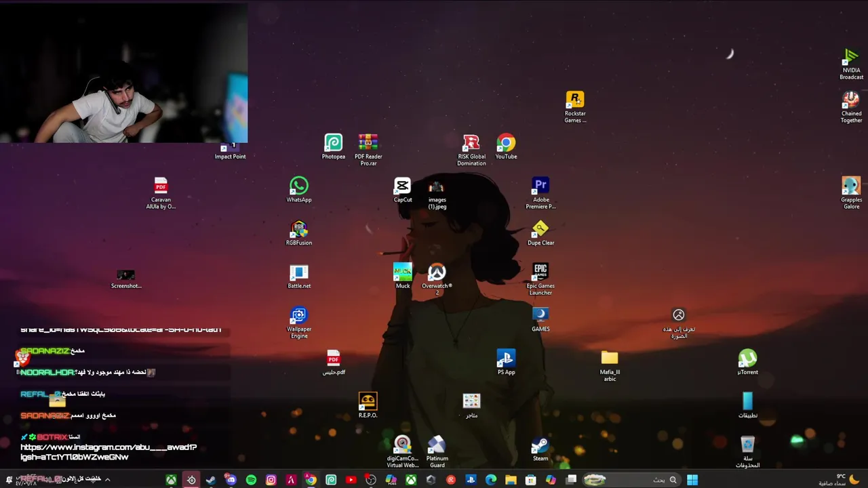The height and width of the screenshot is (488, 868).
Task: Open Copilot from the taskbar
Action: (x=551, y=480)
